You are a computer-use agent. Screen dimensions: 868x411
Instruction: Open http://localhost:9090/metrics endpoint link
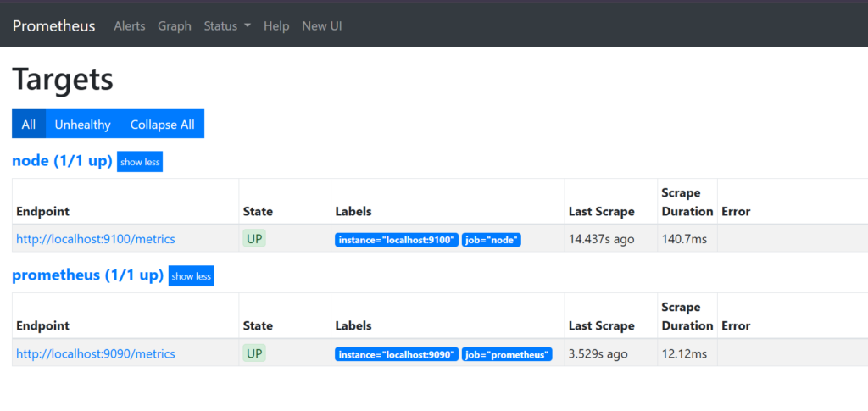point(96,353)
